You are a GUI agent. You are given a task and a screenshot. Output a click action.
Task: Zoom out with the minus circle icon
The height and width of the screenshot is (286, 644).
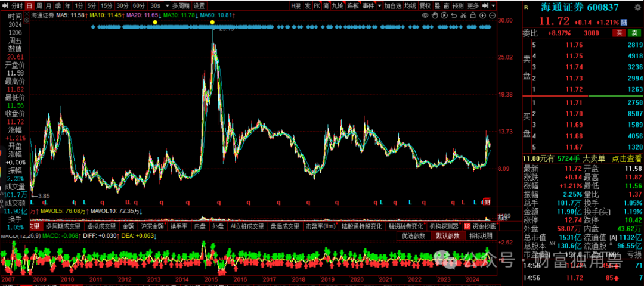tap(492, 15)
